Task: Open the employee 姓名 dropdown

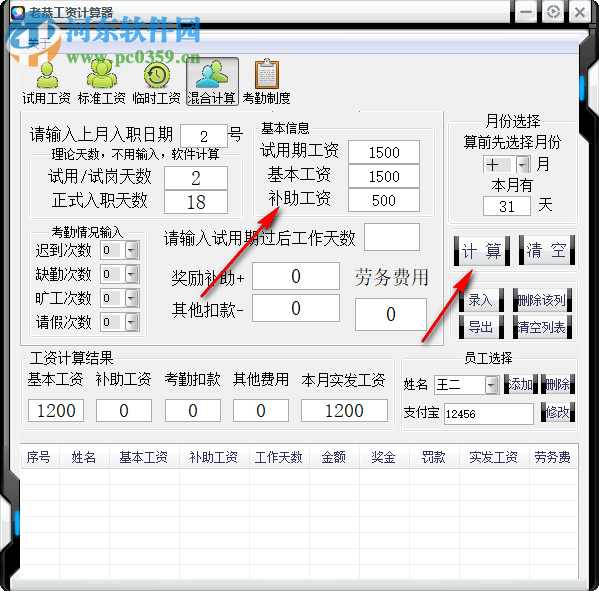Action: (x=491, y=385)
